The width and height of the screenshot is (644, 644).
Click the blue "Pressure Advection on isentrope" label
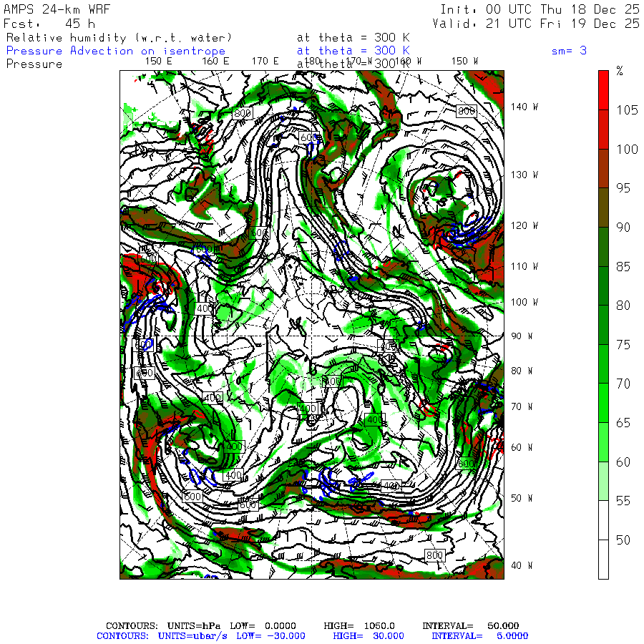[116, 51]
